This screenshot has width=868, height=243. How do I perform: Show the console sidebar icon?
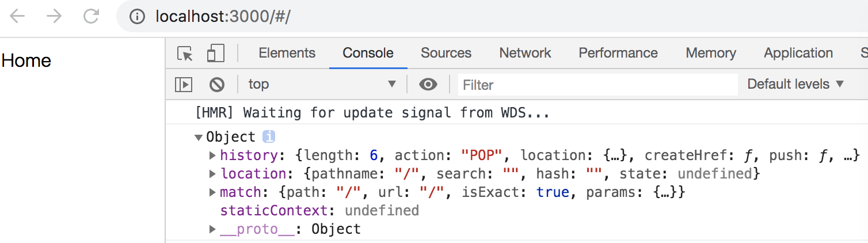click(184, 85)
